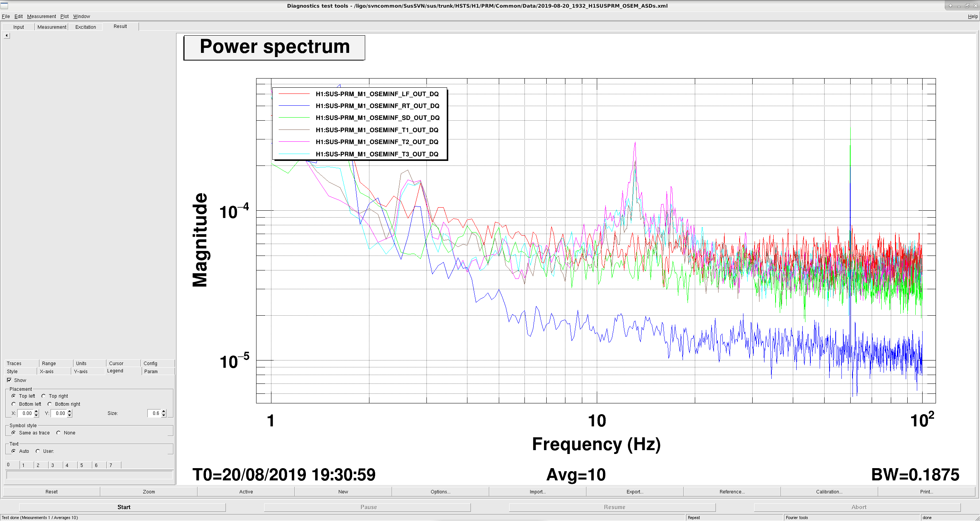Decrease the Y offset with the down stepper arrow
The image size is (980, 521).
click(x=70, y=415)
